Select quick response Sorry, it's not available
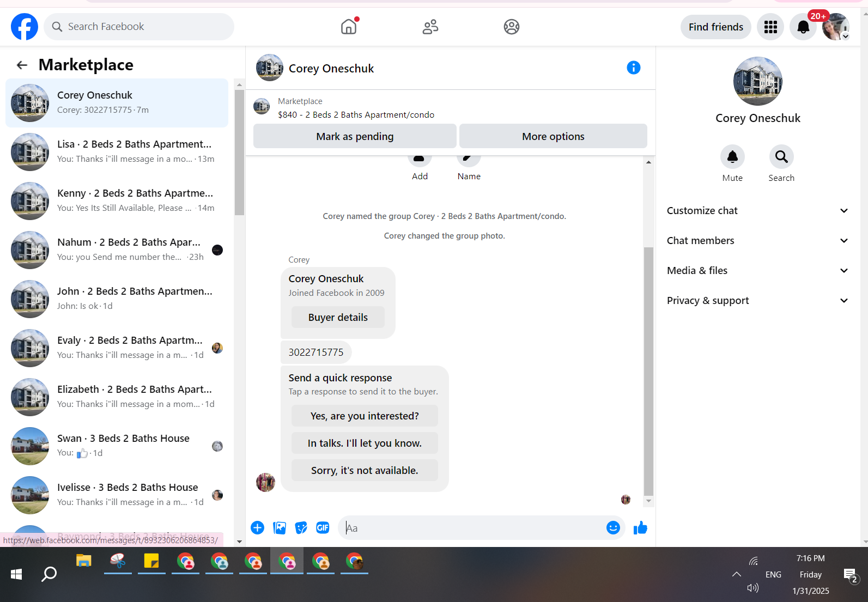Image resolution: width=868 pixels, height=602 pixels. coord(365,470)
